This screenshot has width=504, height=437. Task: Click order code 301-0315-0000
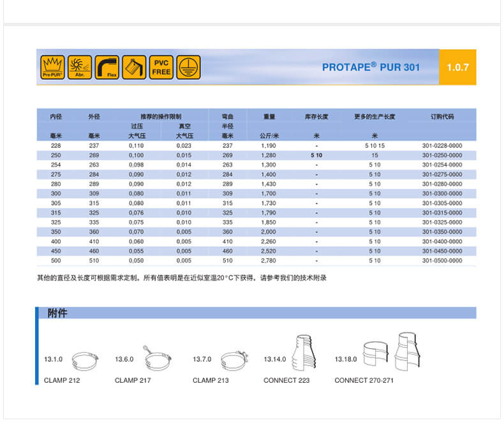pyautogui.click(x=442, y=212)
